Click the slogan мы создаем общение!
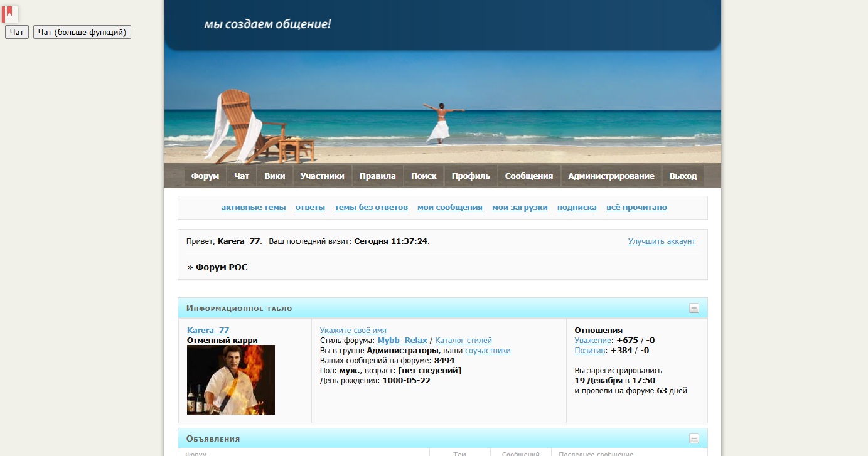Screen dimensions: 868x456 click(267, 24)
